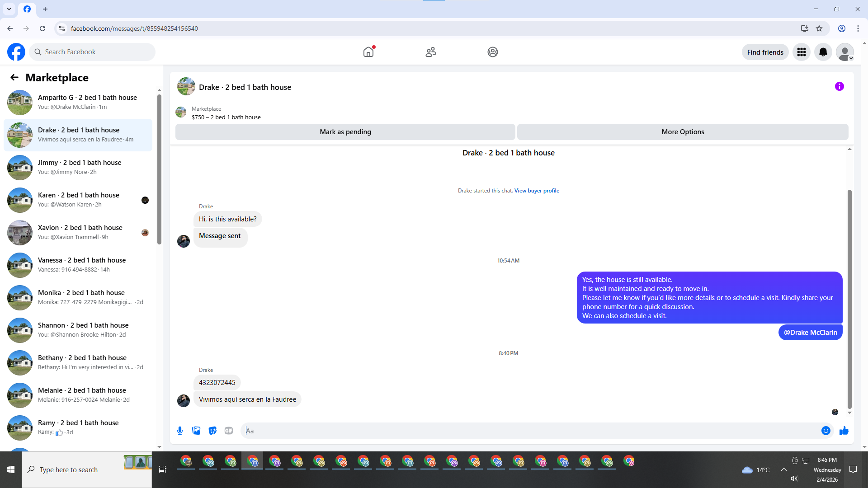Open the emoji picker in message box
The height and width of the screenshot is (488, 868).
pos(826,431)
